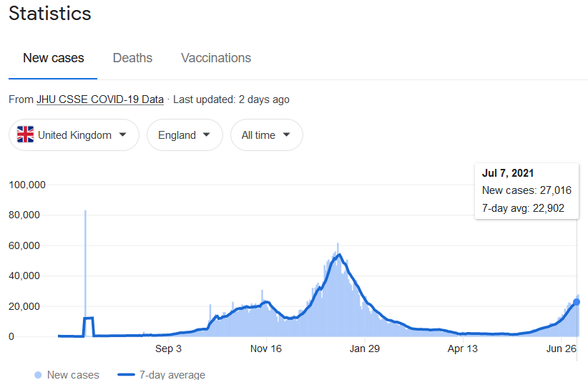Click the 7-day average legend line
This screenshot has height=380, width=588.
pos(126,374)
